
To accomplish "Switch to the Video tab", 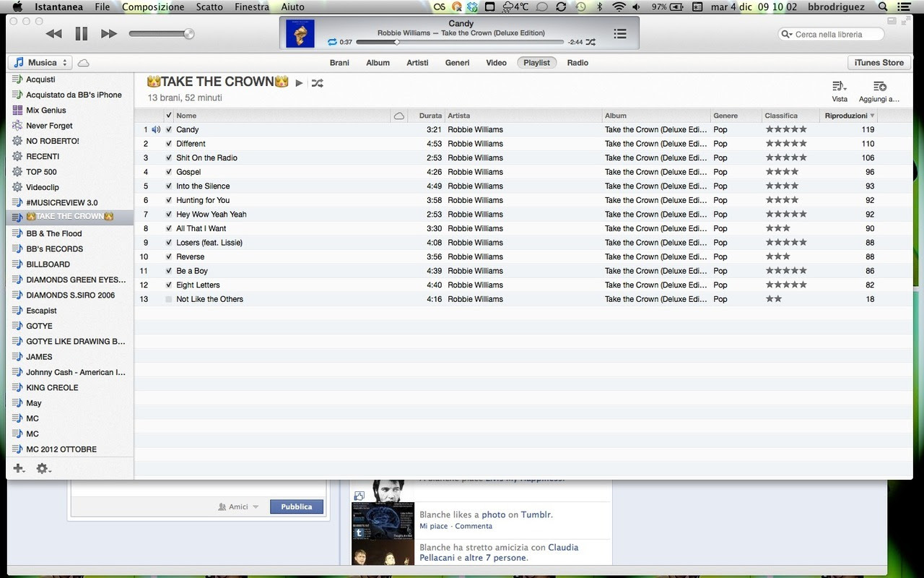I will tap(496, 63).
